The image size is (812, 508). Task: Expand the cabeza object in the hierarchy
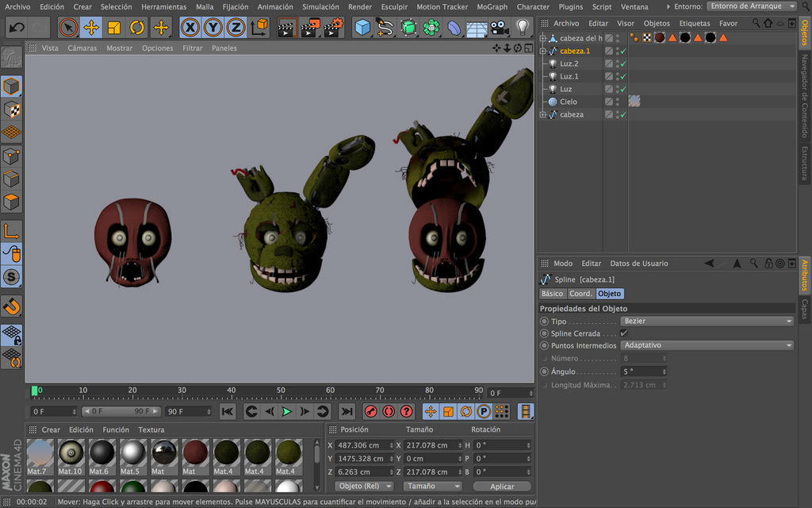point(543,114)
